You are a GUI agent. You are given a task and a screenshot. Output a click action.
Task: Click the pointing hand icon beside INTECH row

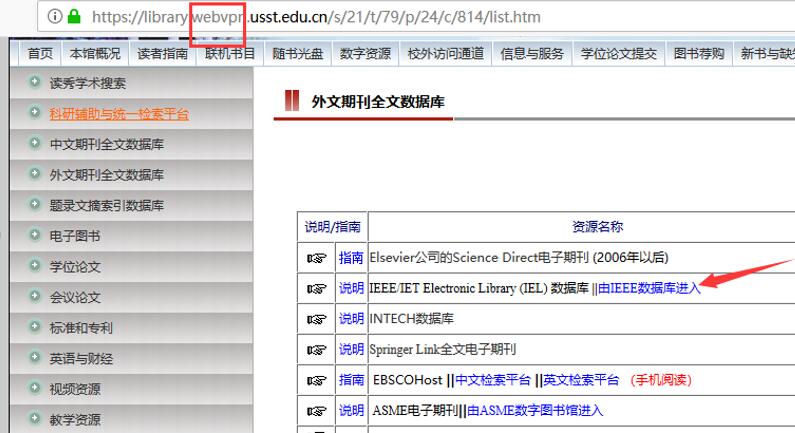(316, 319)
